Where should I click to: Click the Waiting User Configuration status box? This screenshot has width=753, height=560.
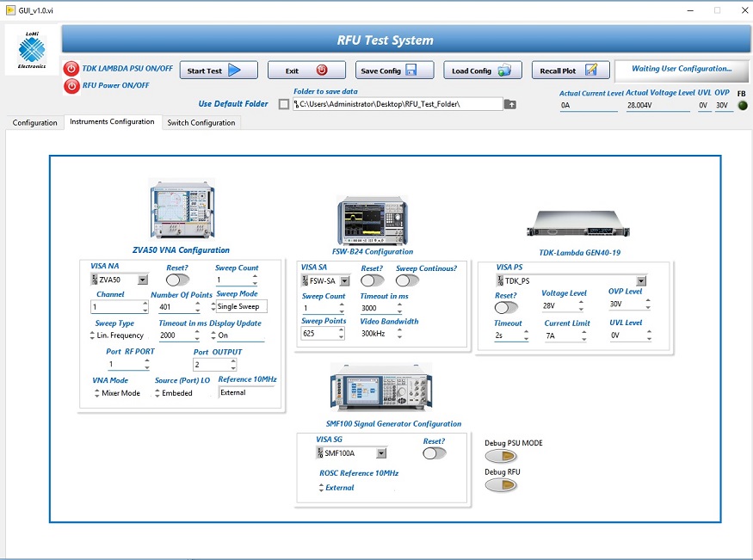point(682,71)
